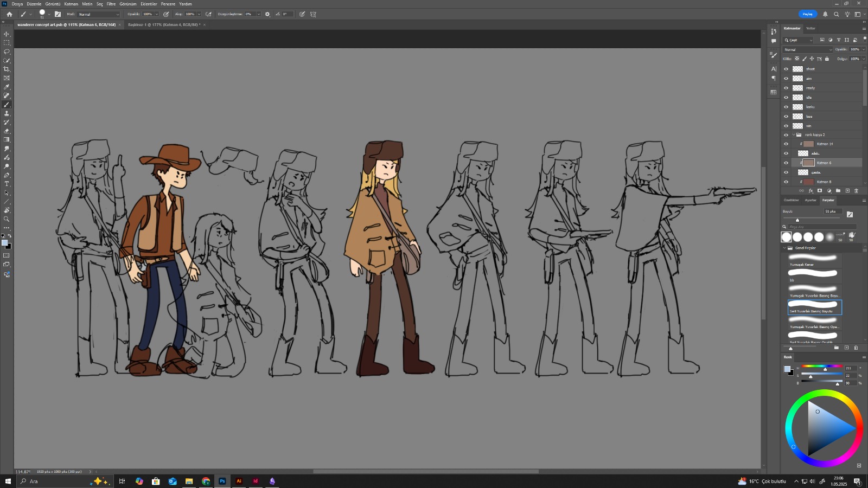This screenshot has width=868, height=488.
Task: Select the Eraser tool
Action: coord(7,131)
